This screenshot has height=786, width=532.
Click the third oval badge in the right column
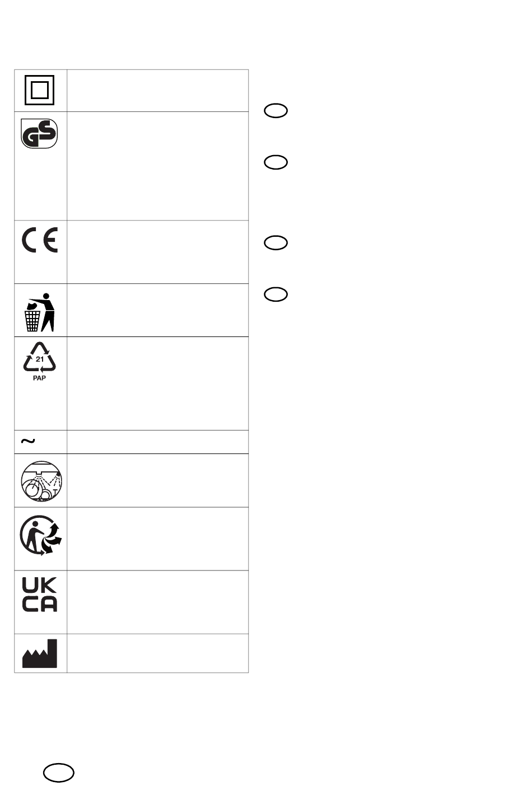click(276, 243)
